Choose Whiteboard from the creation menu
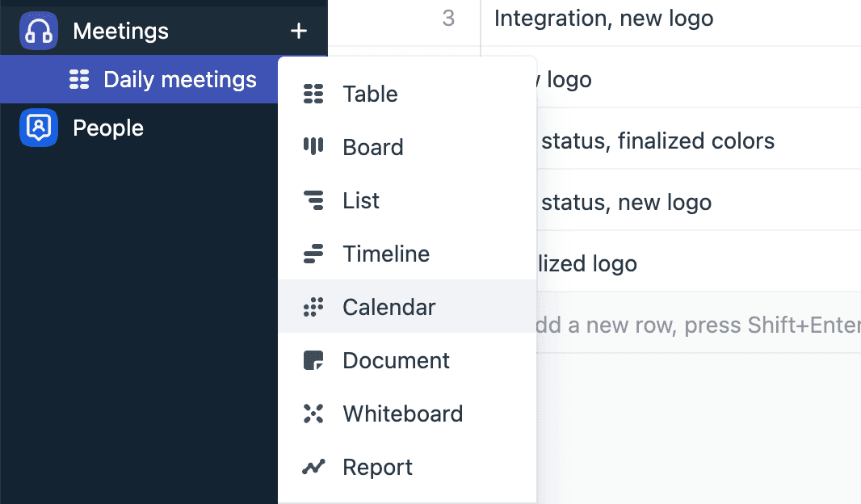This screenshot has width=861, height=504. pos(403,414)
